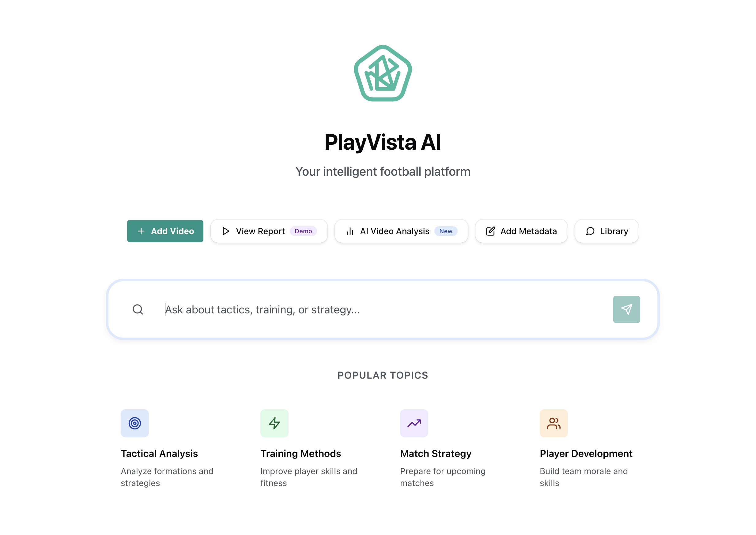Click the PlayVista AI pentagon logo

[x=383, y=73]
